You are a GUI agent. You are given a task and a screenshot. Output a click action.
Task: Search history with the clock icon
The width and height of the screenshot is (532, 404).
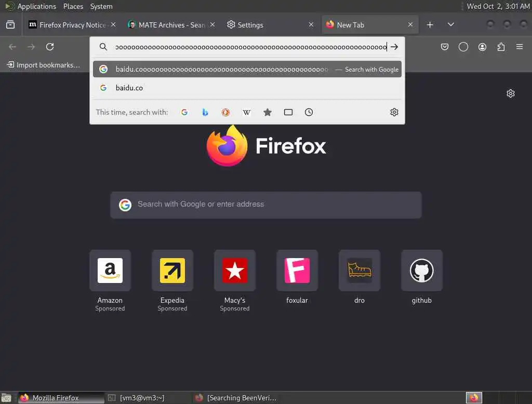309,112
